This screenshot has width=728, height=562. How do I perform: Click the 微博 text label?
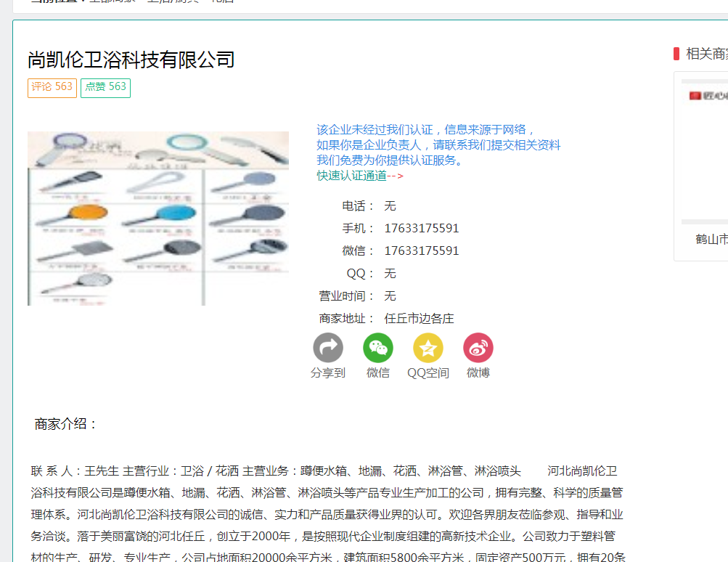click(478, 373)
